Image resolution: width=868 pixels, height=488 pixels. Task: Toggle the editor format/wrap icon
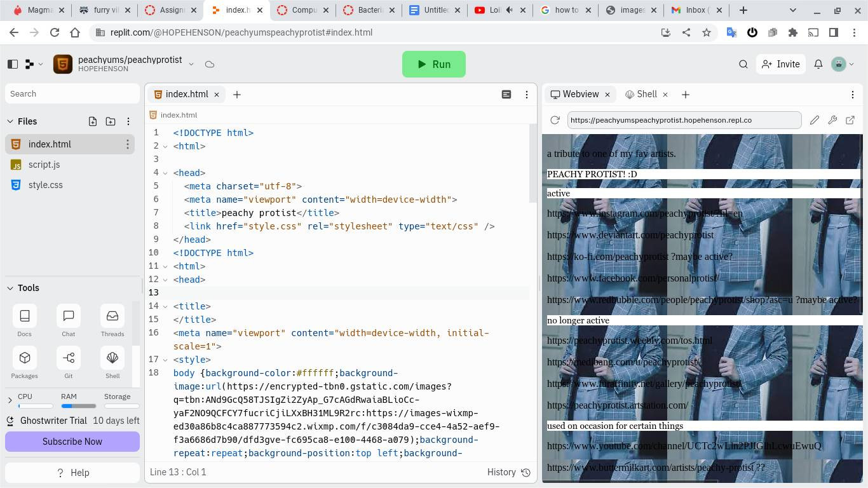(x=506, y=94)
